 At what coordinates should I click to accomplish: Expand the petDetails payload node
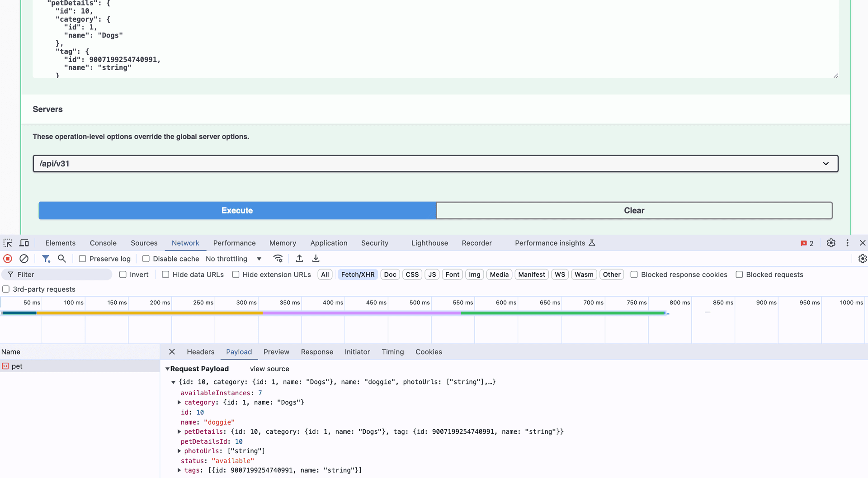click(179, 432)
